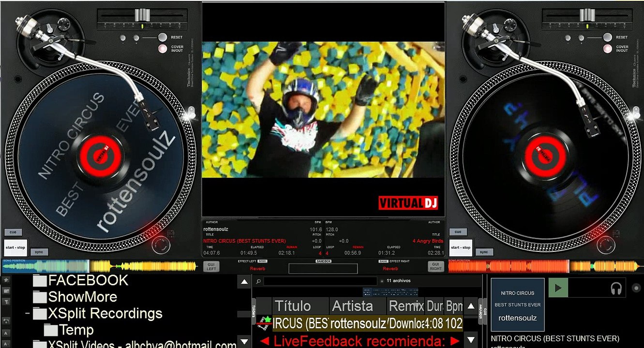Click folder list scroll up arrow
Viewport: 644px width, 348px height.
coord(244,282)
